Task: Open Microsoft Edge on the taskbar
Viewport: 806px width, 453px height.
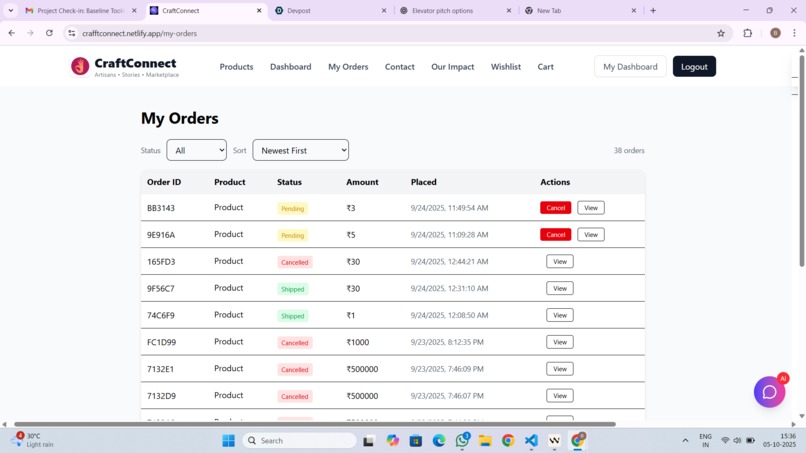Action: [438, 441]
